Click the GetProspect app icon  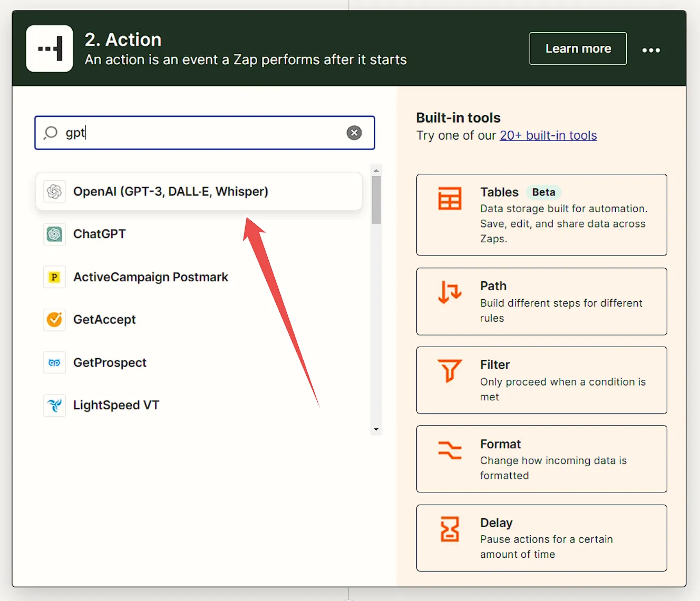(54, 362)
